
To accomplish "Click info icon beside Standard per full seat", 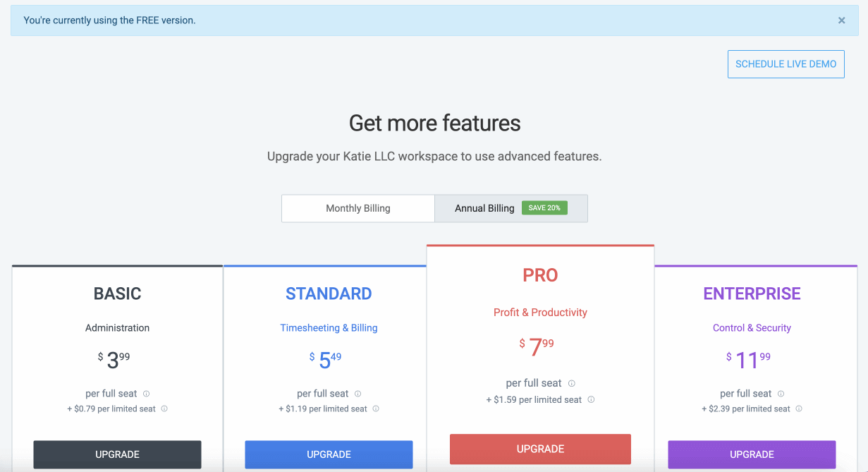I will (x=358, y=394).
